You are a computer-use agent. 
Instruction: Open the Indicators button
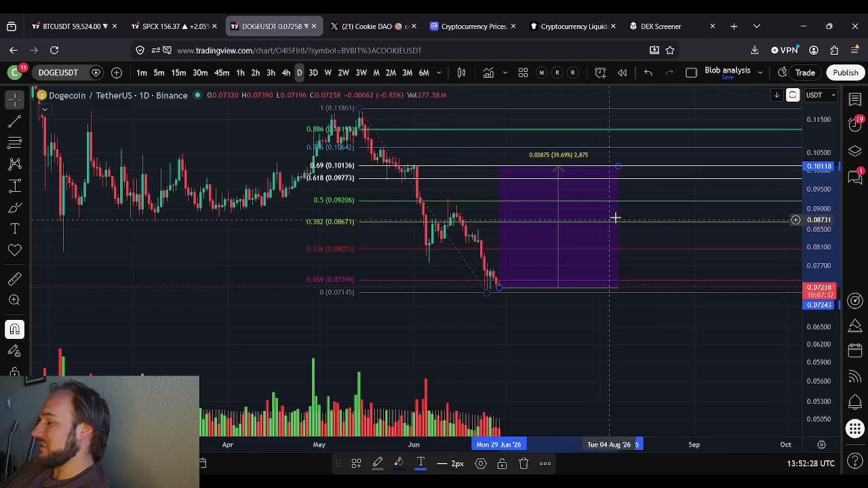click(488, 73)
